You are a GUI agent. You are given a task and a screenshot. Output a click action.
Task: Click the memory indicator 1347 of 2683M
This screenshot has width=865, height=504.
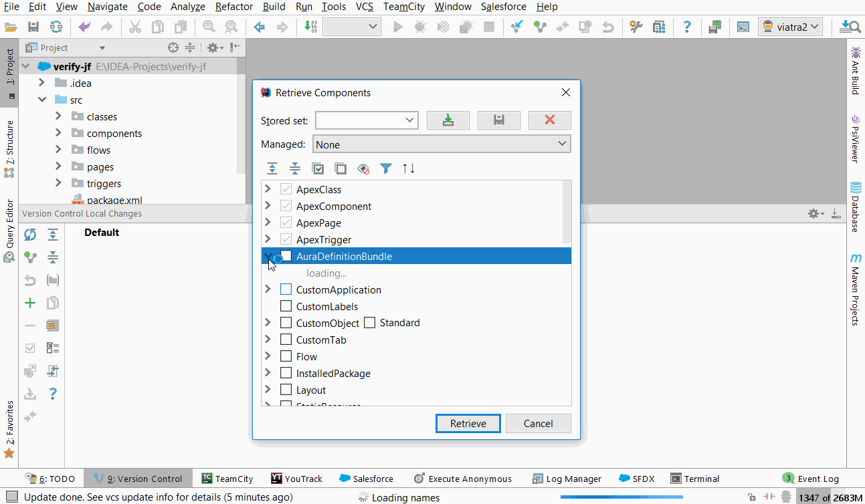click(830, 497)
